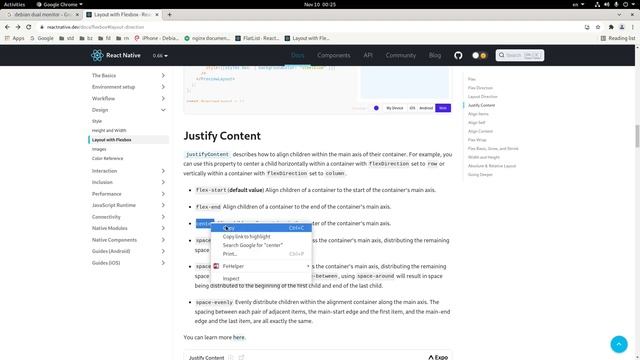Open the Chrome profile avatar
Screen dimensions: 640x360
click(622, 27)
